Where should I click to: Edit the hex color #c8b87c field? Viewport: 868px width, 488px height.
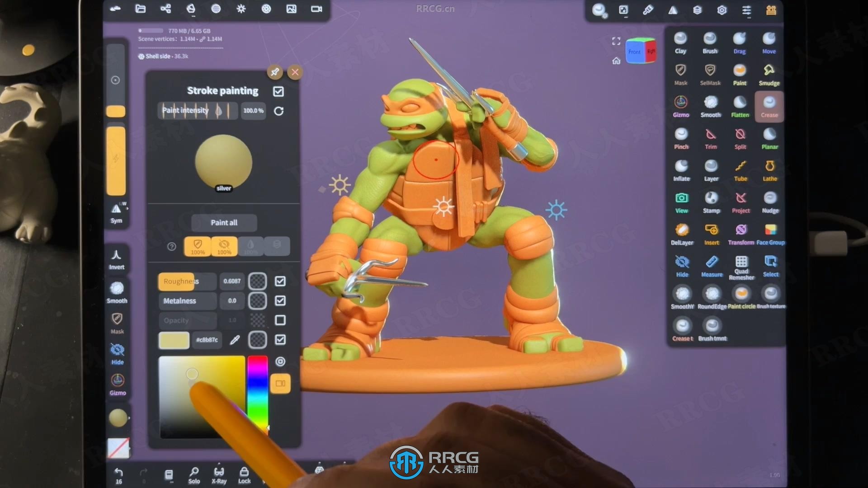click(x=207, y=340)
